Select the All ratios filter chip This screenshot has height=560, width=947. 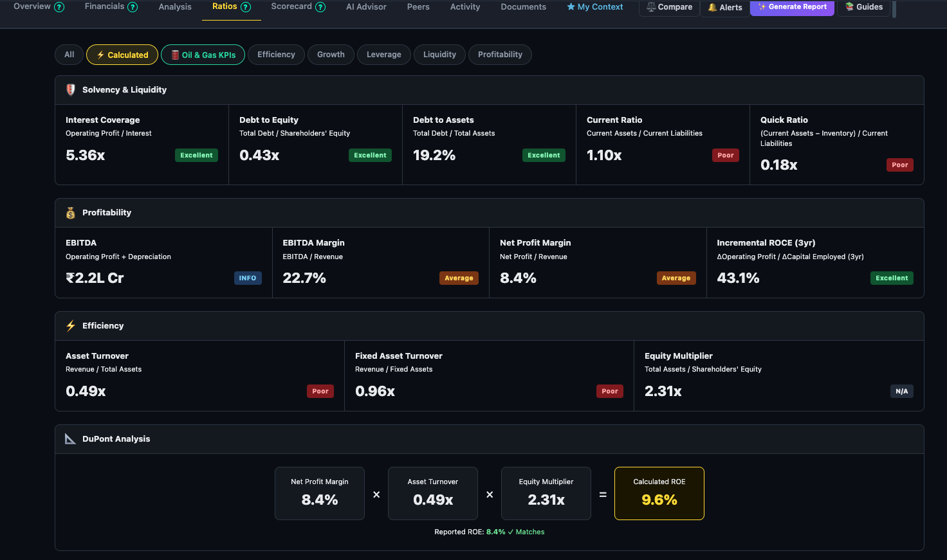click(x=69, y=55)
